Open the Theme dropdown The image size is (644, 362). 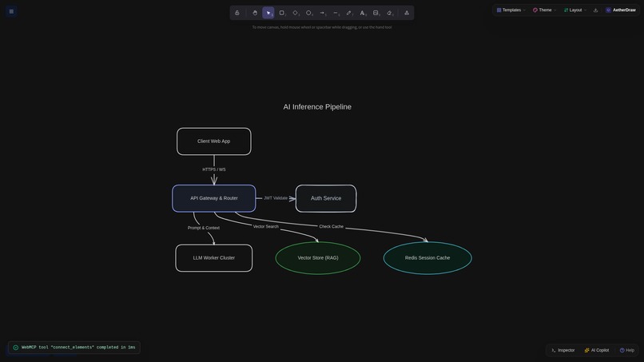[x=545, y=10]
